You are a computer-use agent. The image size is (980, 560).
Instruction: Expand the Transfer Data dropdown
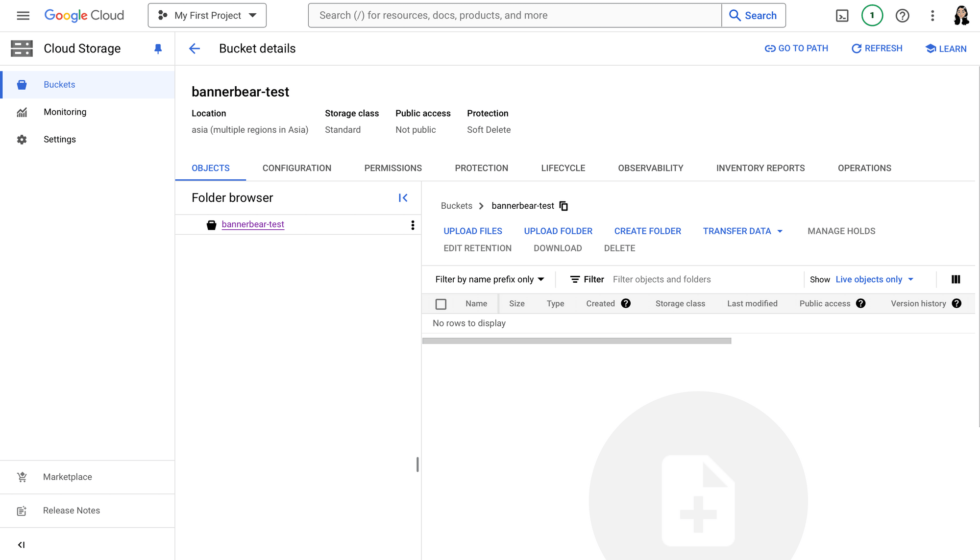point(742,231)
